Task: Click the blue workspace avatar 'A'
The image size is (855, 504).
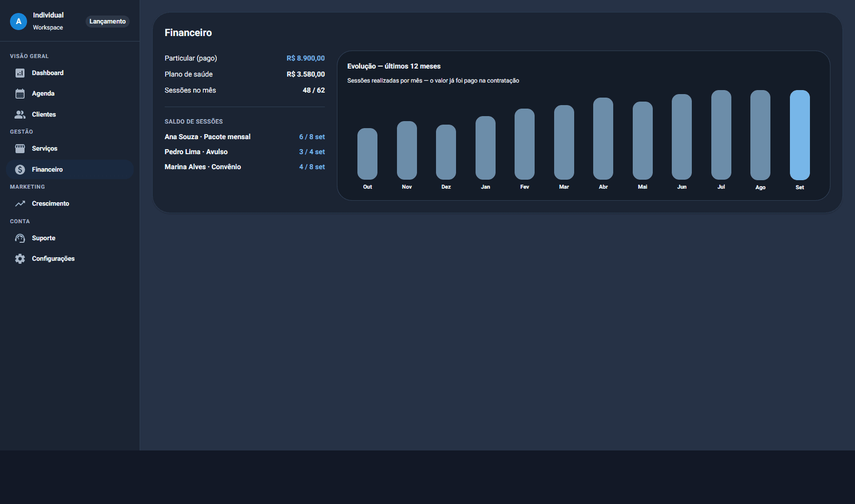Action: [x=19, y=22]
